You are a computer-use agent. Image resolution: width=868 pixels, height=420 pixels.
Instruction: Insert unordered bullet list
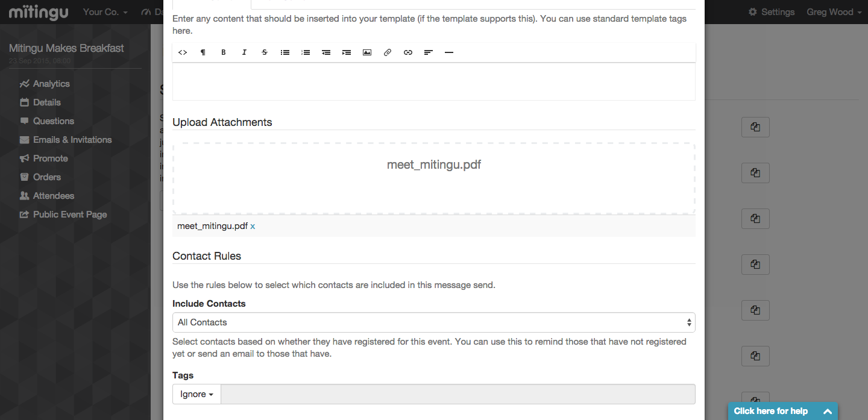[x=285, y=52]
